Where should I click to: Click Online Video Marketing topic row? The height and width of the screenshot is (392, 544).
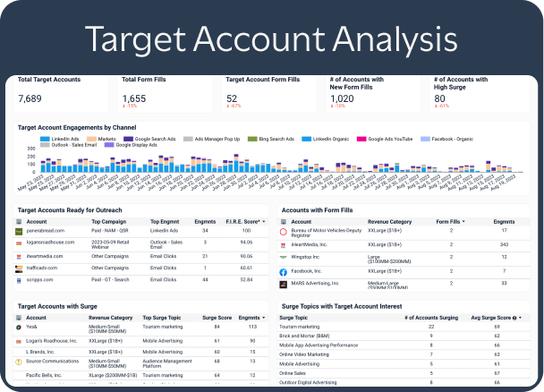(x=404, y=354)
